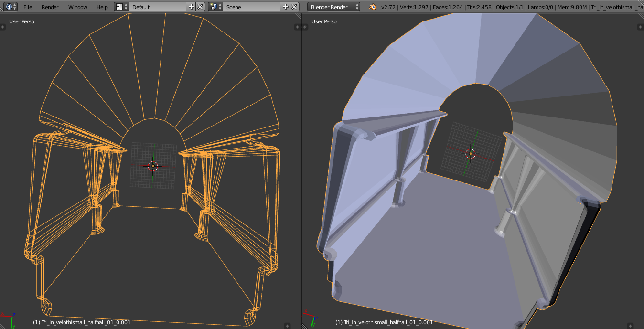Expand the left viewport's tool shelf plus tab

click(x=3, y=27)
